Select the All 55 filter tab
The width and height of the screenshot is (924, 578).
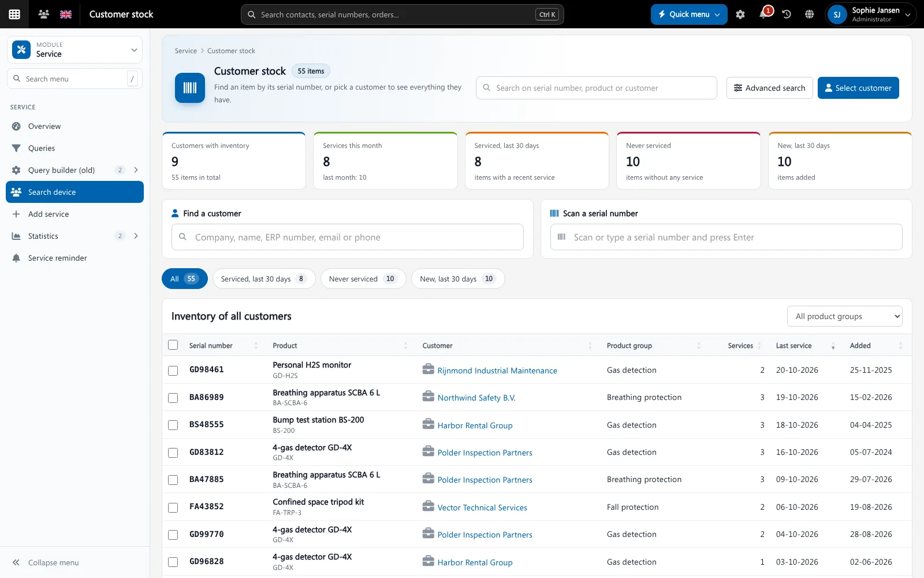coord(185,279)
